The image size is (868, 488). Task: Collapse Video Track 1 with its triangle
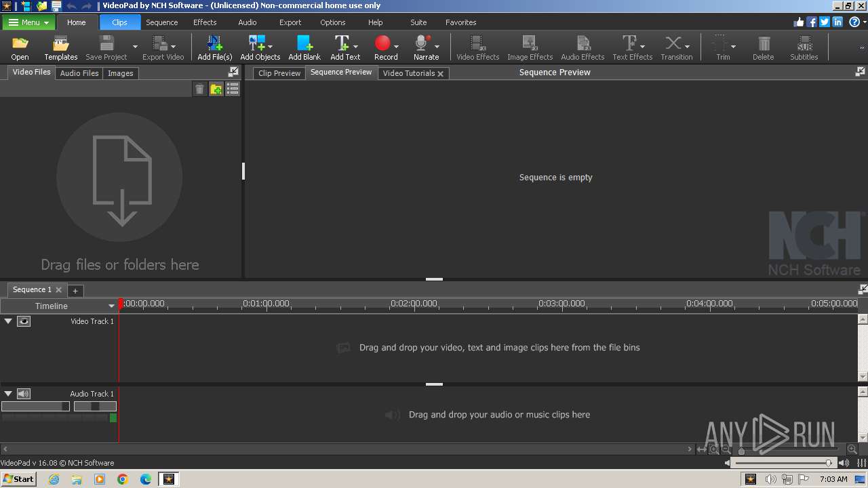pos(8,321)
